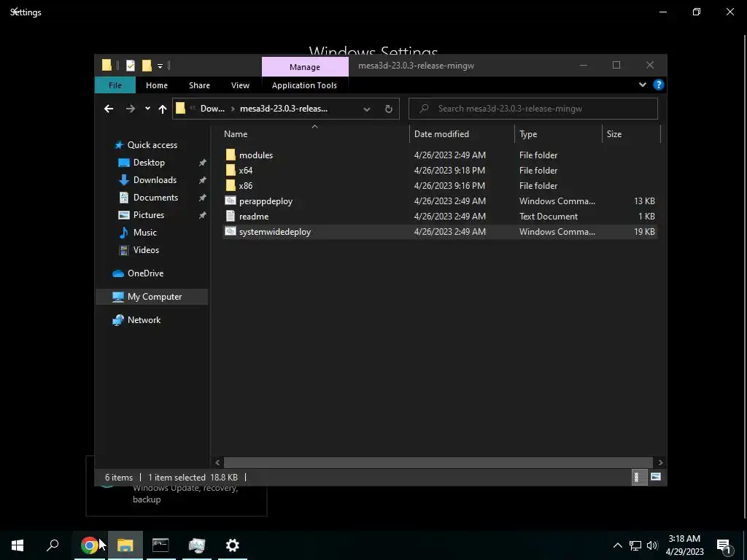Viewport: 747px width, 560px height.
Task: Open Settings gear from the taskbar
Action: pos(233,545)
